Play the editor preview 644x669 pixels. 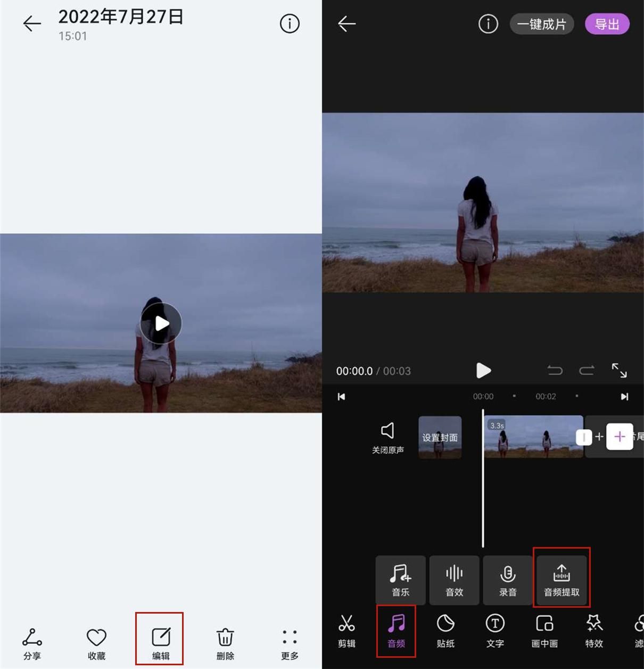(x=483, y=370)
